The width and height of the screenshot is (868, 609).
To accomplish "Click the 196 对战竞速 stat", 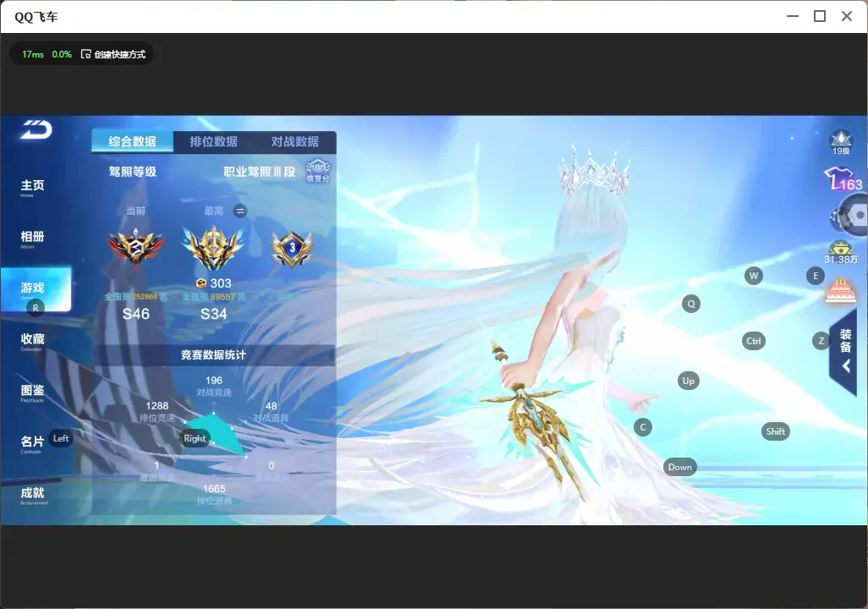I will pyautogui.click(x=214, y=386).
